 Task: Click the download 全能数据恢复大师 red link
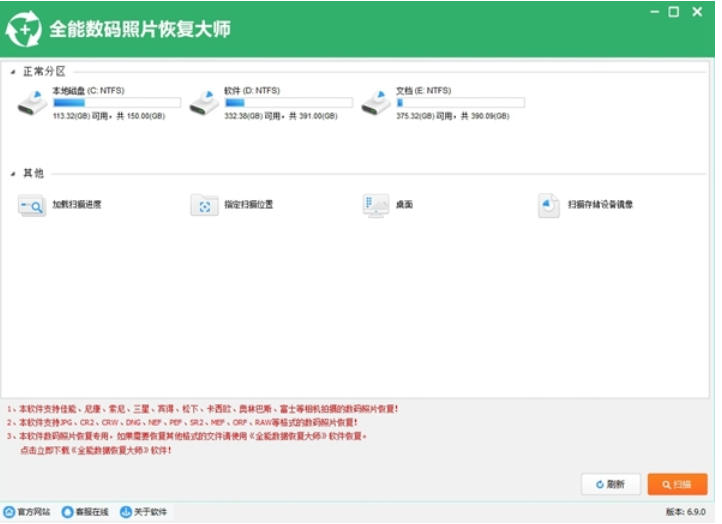[96, 450]
